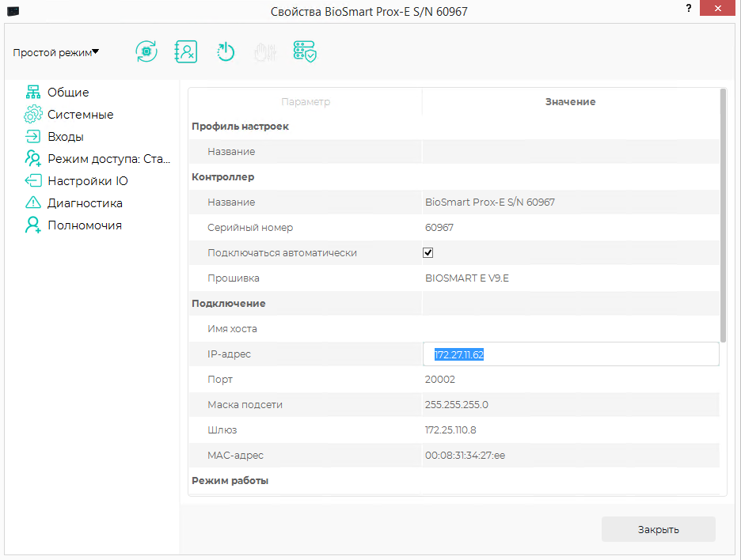Click the Шлюз row label
The image size is (741, 560).
point(222,430)
